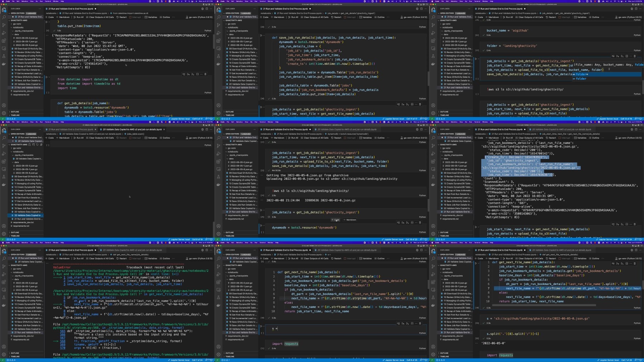Click floating '+ Code' below get_job_details cell
Screen dimensions: 644x362
[335, 219]
